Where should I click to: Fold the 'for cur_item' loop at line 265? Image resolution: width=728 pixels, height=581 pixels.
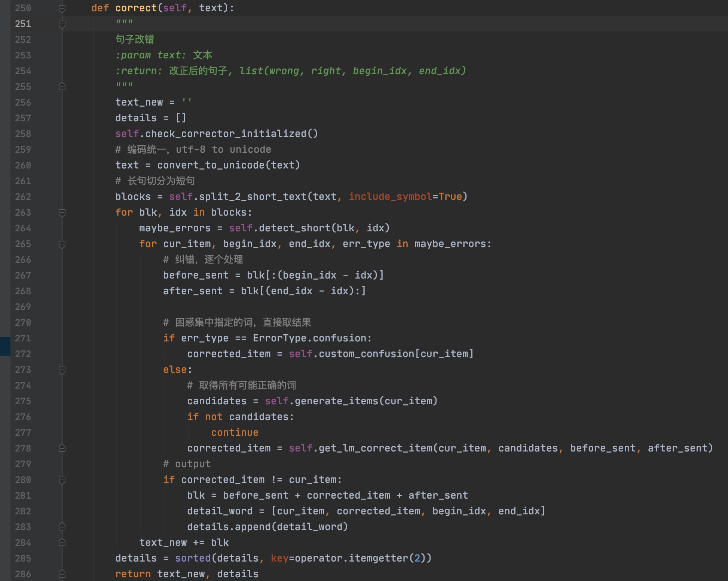click(x=62, y=244)
